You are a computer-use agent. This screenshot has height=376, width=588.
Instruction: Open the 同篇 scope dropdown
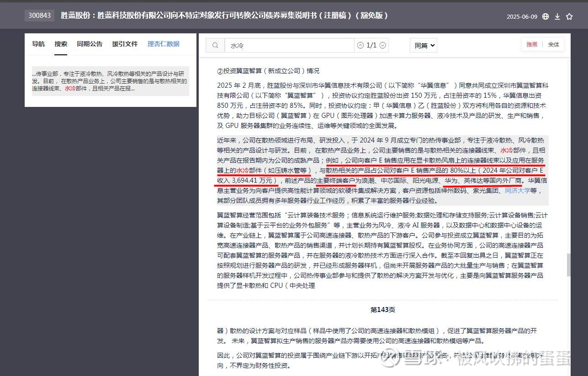pos(424,45)
